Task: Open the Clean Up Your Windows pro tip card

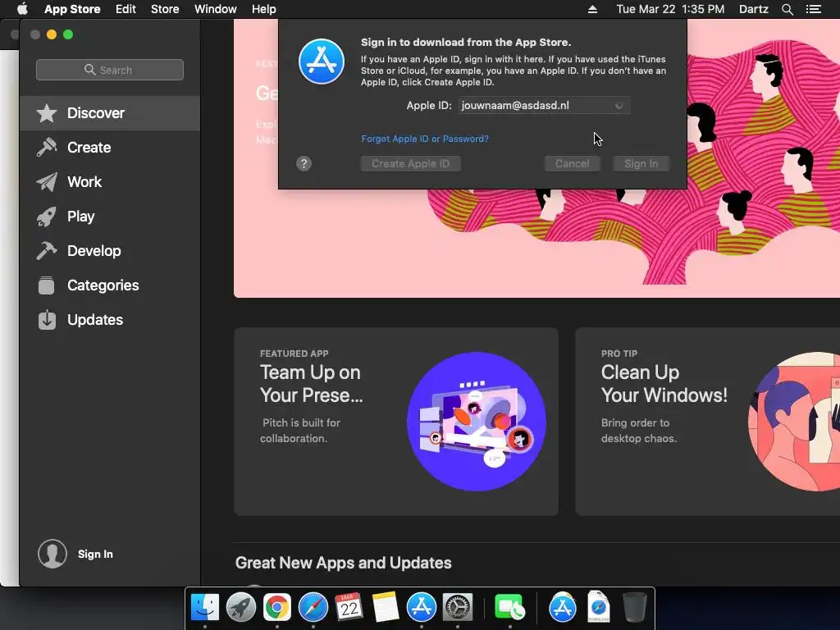Action: click(707, 422)
